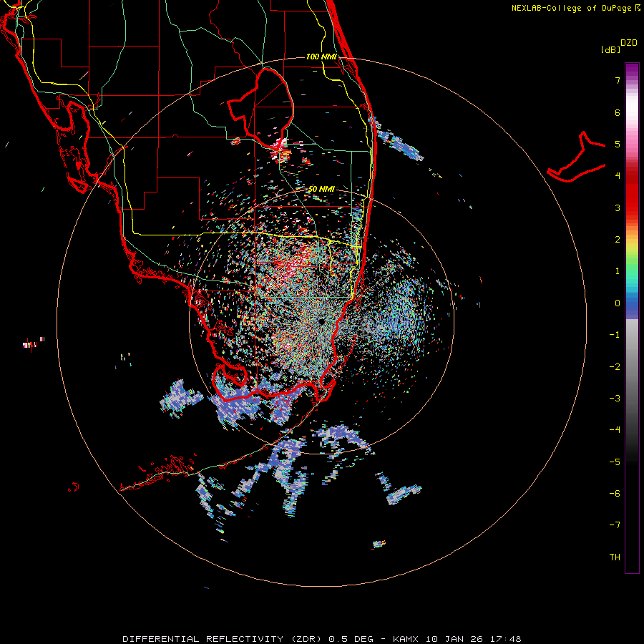The width and height of the screenshot is (644, 644).
Task: Click the 1 value on color scale
Action: 618,271
